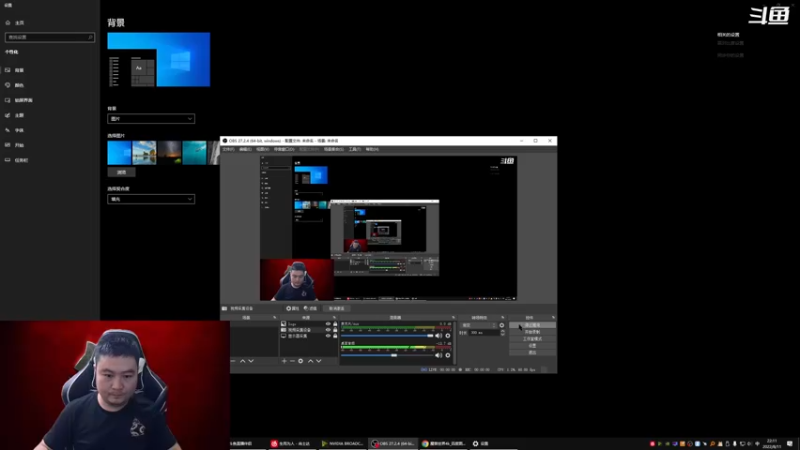Open Settings from OBS Controls panel
Image resolution: width=800 pixels, height=450 pixels.
pos(532,346)
